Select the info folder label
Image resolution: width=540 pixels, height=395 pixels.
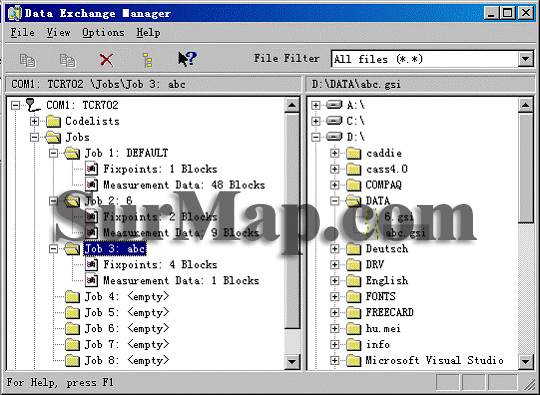tap(378, 345)
